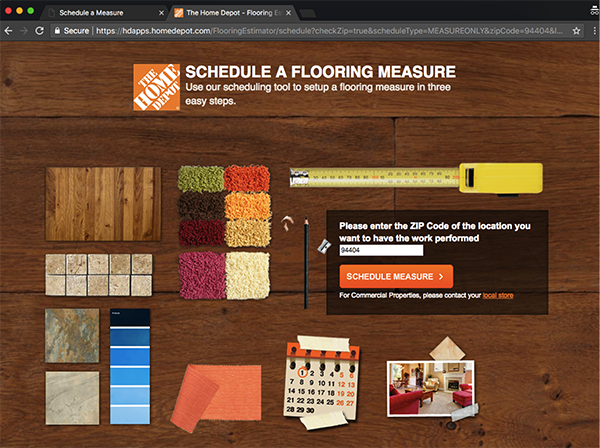Click the green carpet swatch
The height and width of the screenshot is (448, 600).
pos(201,179)
